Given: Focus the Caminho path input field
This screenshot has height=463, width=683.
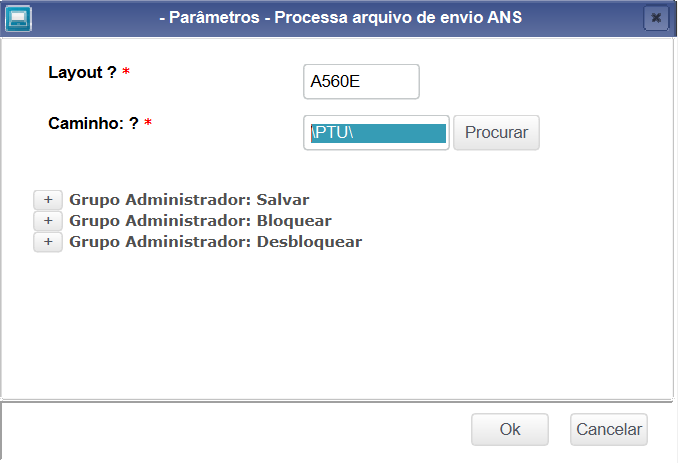Looking at the screenshot, I should pos(376,133).
